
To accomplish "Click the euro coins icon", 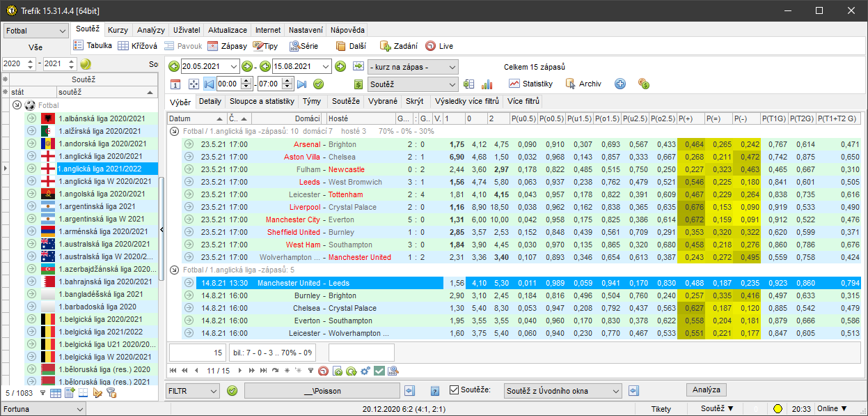I will pyautogui.click(x=644, y=84).
